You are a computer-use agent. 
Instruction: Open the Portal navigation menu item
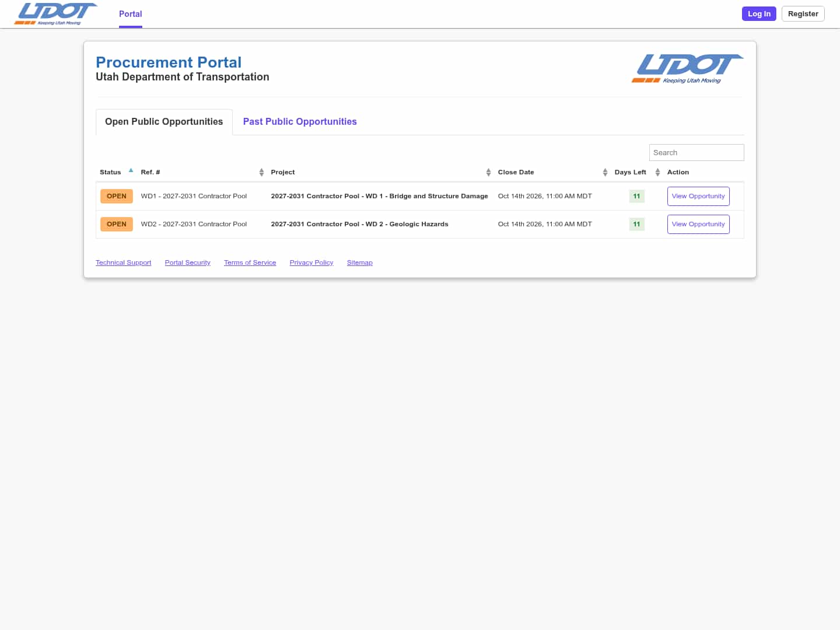coord(131,14)
